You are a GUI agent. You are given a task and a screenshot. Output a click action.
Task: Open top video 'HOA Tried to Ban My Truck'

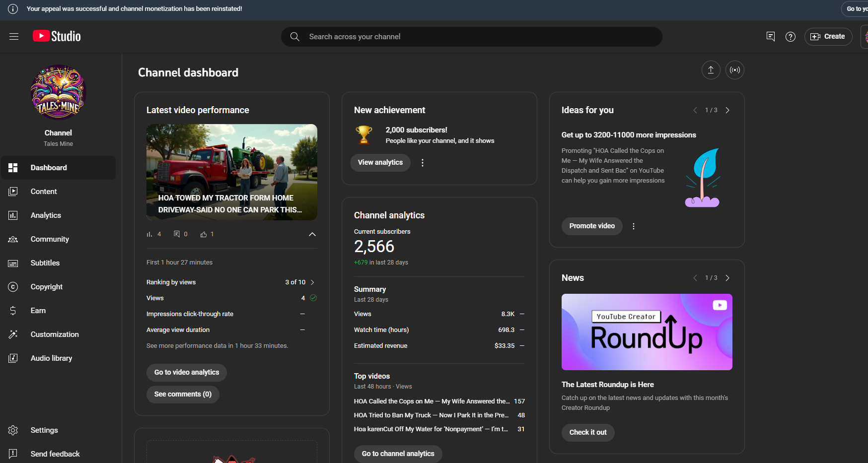point(432,415)
